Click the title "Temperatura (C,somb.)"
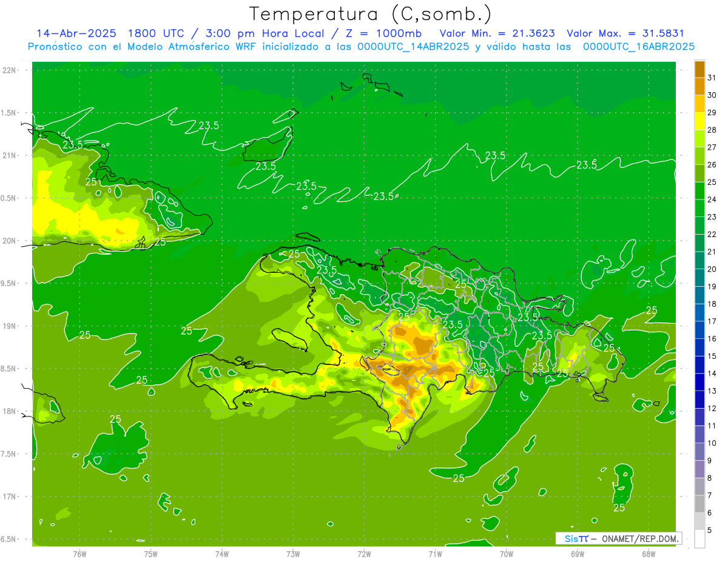This screenshot has width=728, height=562. click(x=370, y=14)
